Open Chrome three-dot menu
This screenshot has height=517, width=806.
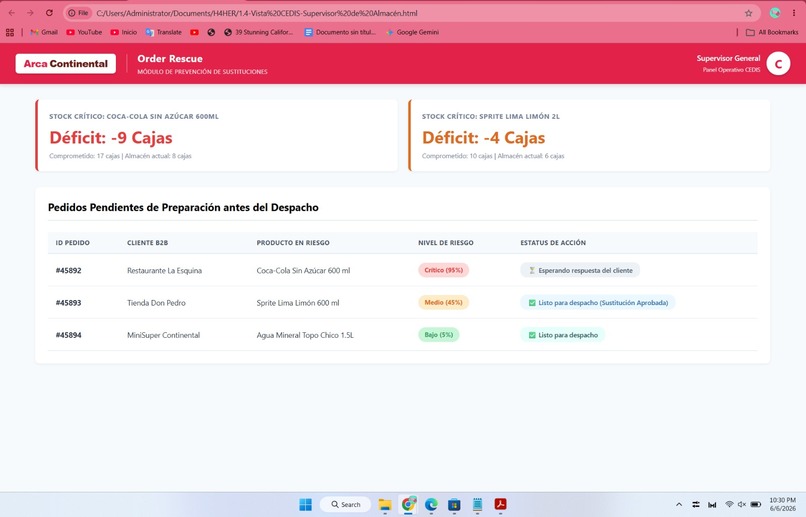point(794,13)
